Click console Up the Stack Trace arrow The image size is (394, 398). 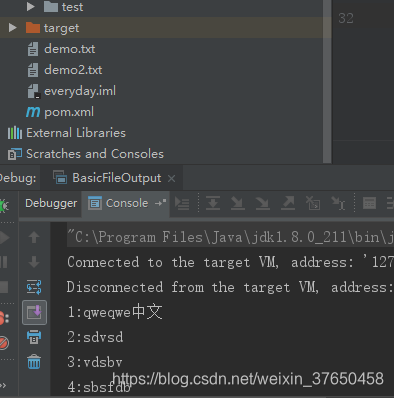34,237
